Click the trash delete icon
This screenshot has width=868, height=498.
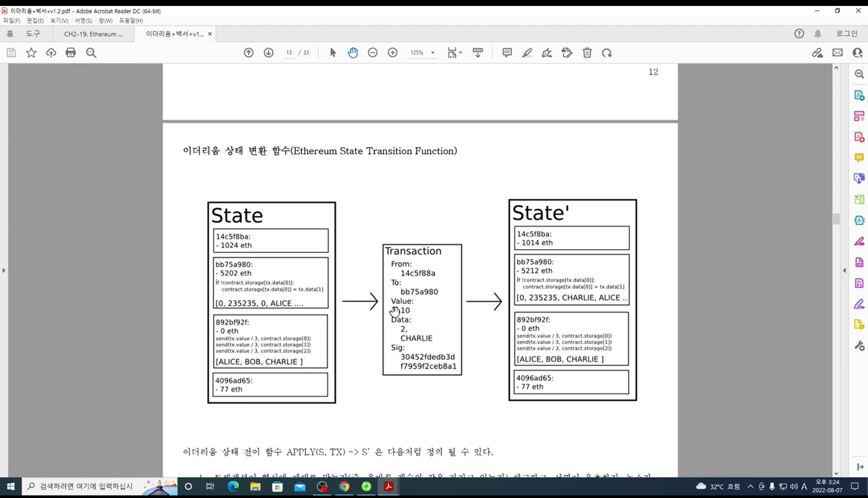(x=587, y=53)
